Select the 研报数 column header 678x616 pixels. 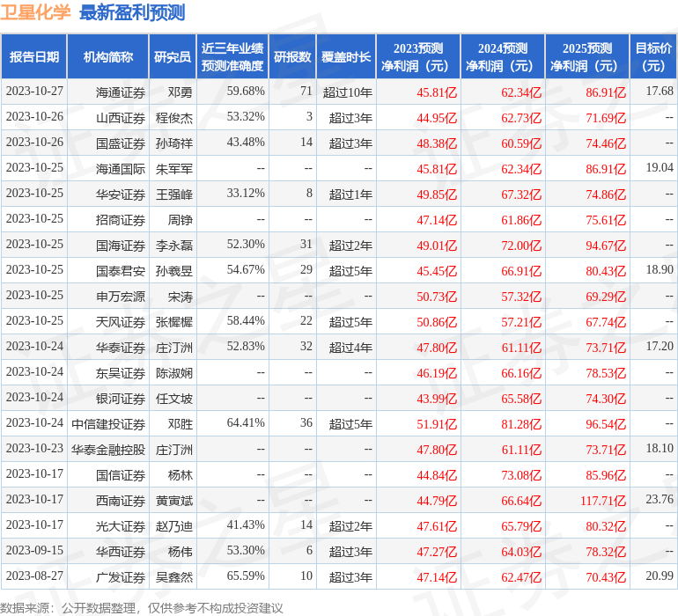(292, 56)
